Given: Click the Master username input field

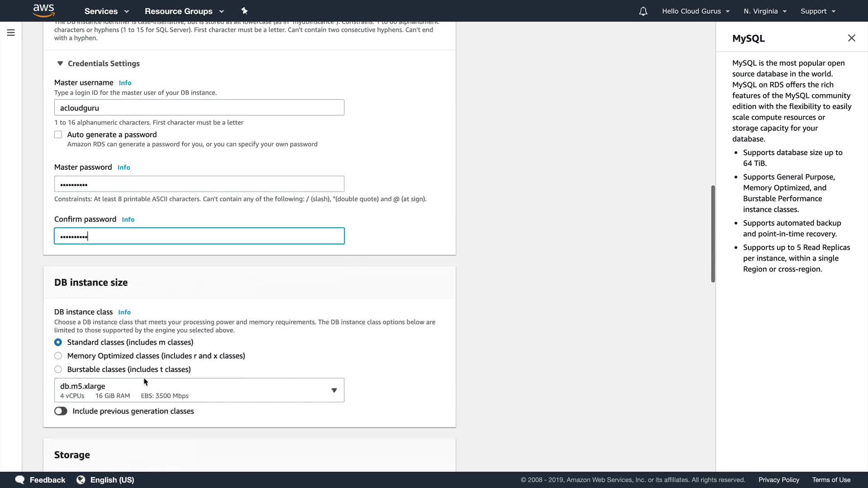Looking at the screenshot, I should click(x=199, y=108).
